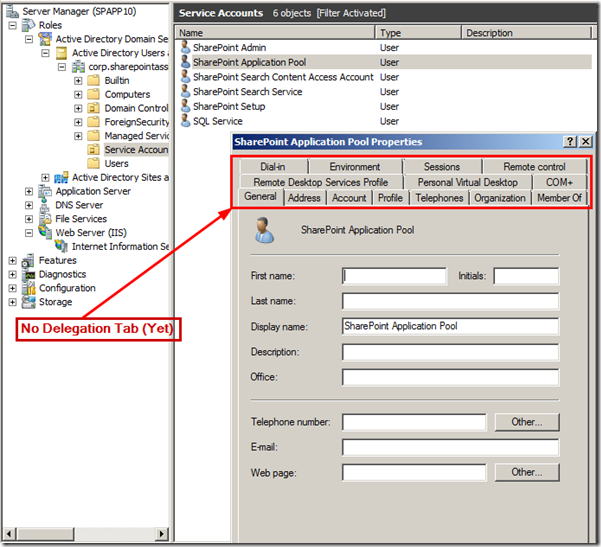Viewport: 601px width, 547px height.
Task: Click the SharePoint Admin user icon
Action: point(184,48)
